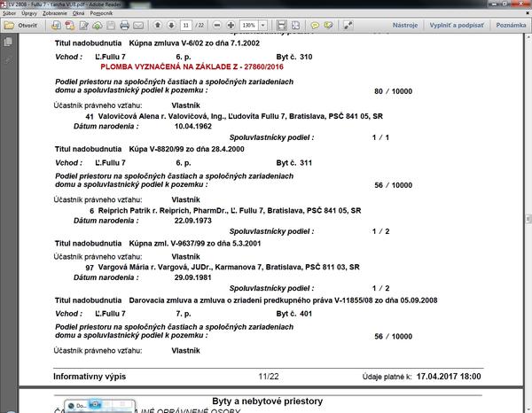
Task: Open the Vyplniť a podpísať pane
Action: click(457, 26)
